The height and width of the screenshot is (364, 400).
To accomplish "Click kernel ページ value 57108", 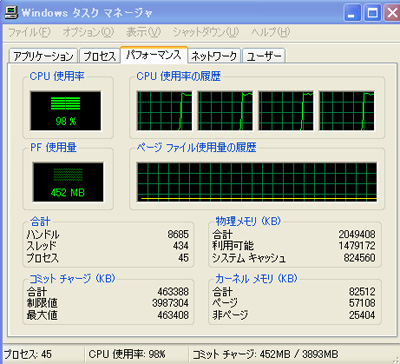I will (362, 303).
